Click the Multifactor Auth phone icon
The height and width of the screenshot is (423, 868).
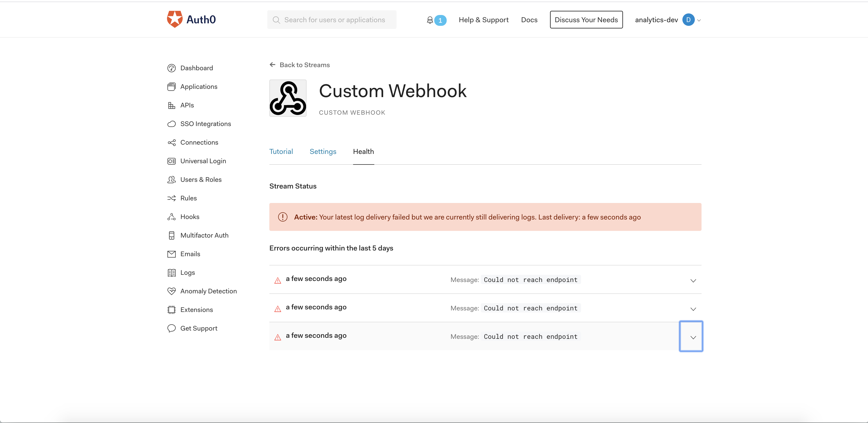(x=172, y=236)
